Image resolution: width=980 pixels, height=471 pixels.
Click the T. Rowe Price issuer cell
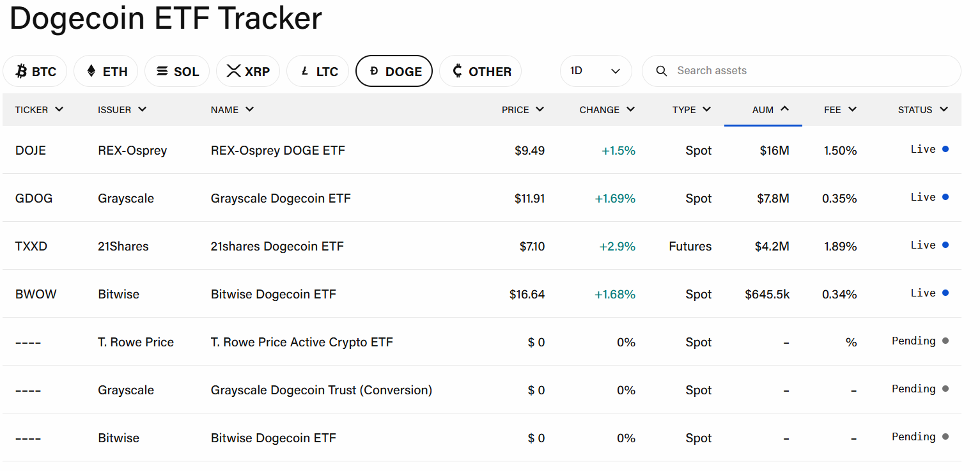click(136, 343)
